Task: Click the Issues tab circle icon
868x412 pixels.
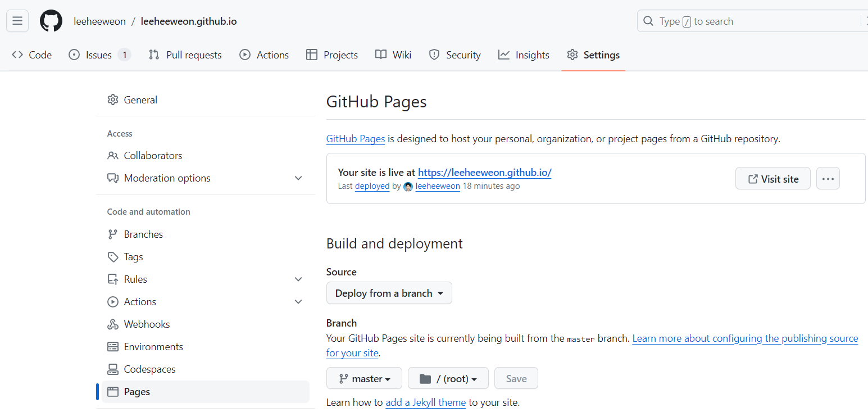Action: coord(74,55)
